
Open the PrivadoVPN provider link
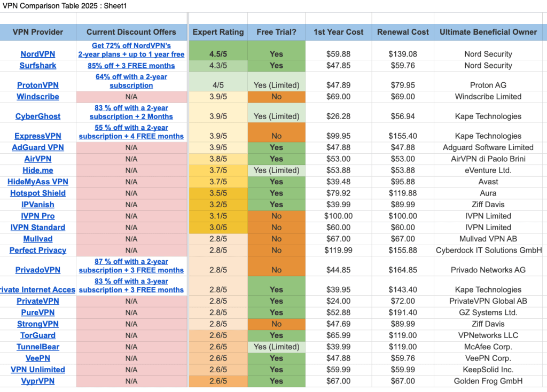[x=38, y=270]
